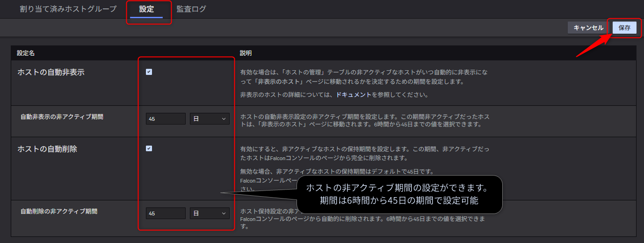644x243 pixels.
Task: Open the 監査ログ tab
Action: [191, 9]
